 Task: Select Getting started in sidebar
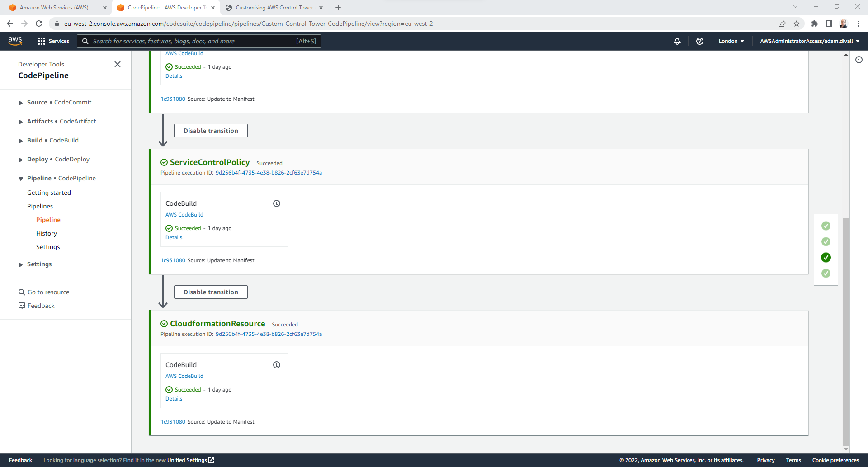click(x=49, y=193)
